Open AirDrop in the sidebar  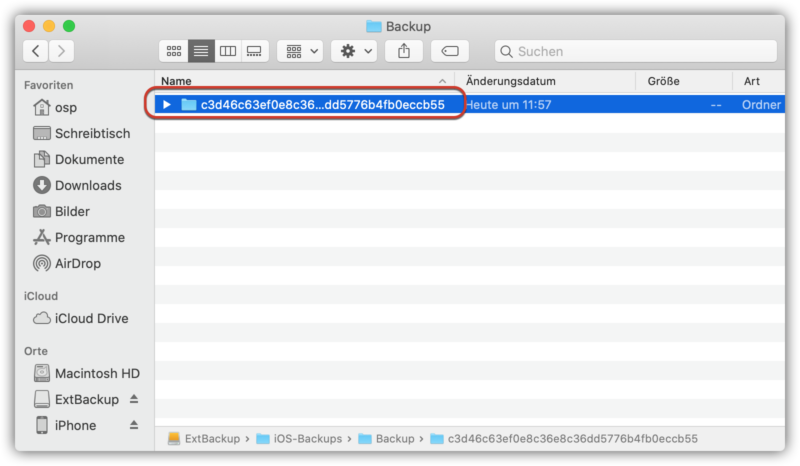point(67,263)
